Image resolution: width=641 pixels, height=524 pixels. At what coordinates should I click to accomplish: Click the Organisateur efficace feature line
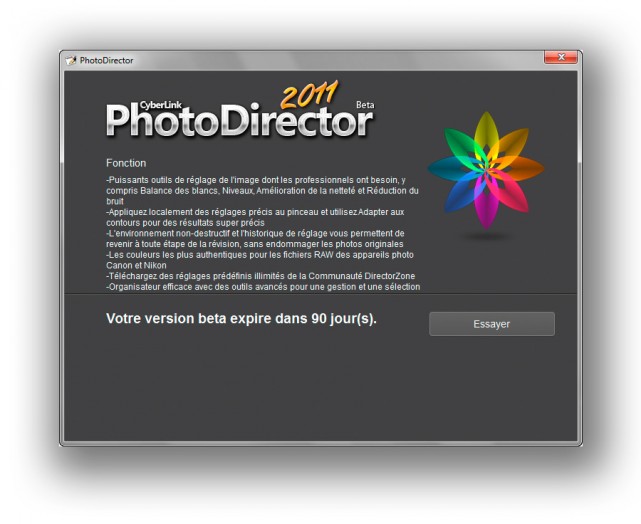coord(263,287)
